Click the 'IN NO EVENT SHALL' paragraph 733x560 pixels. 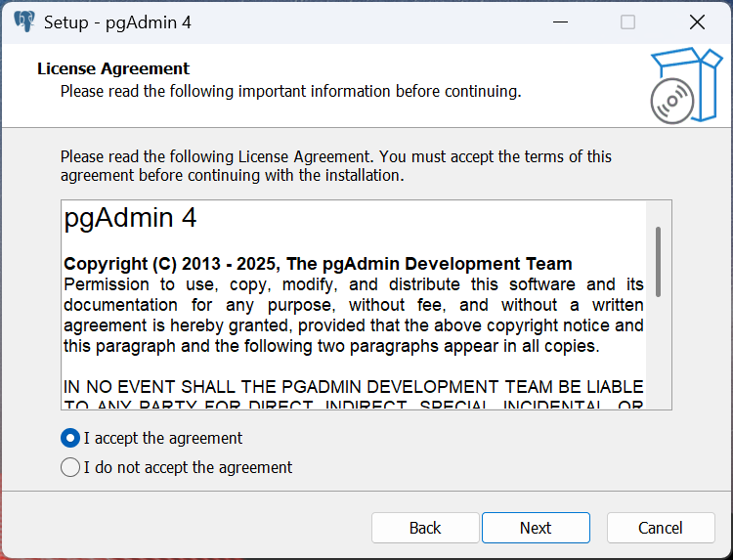(x=353, y=388)
